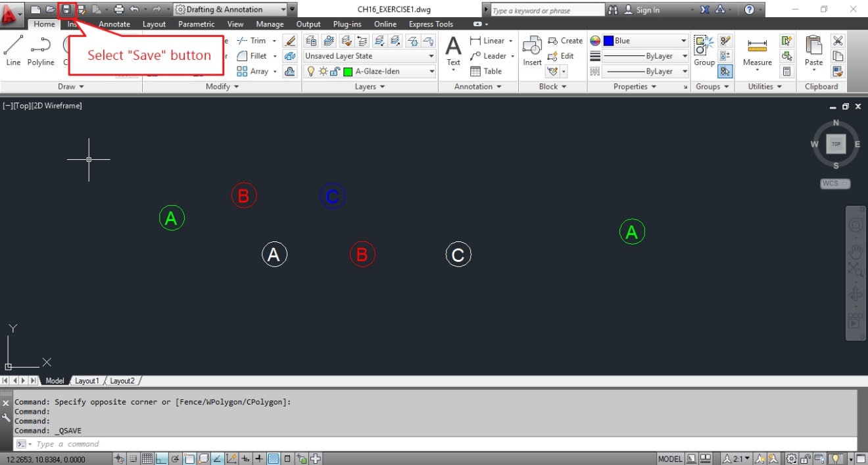Enable Ortho mode
The image size is (868, 465).
coord(160,458)
